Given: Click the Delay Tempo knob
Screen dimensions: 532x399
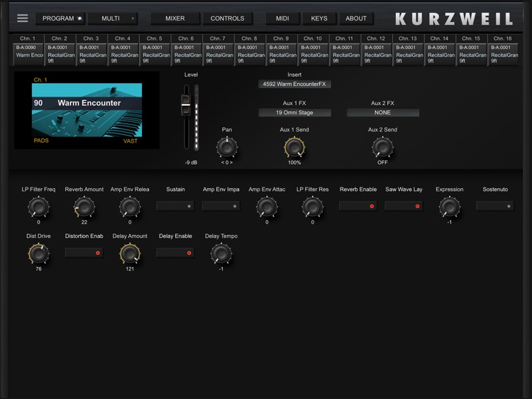Looking at the screenshot, I should (221, 253).
